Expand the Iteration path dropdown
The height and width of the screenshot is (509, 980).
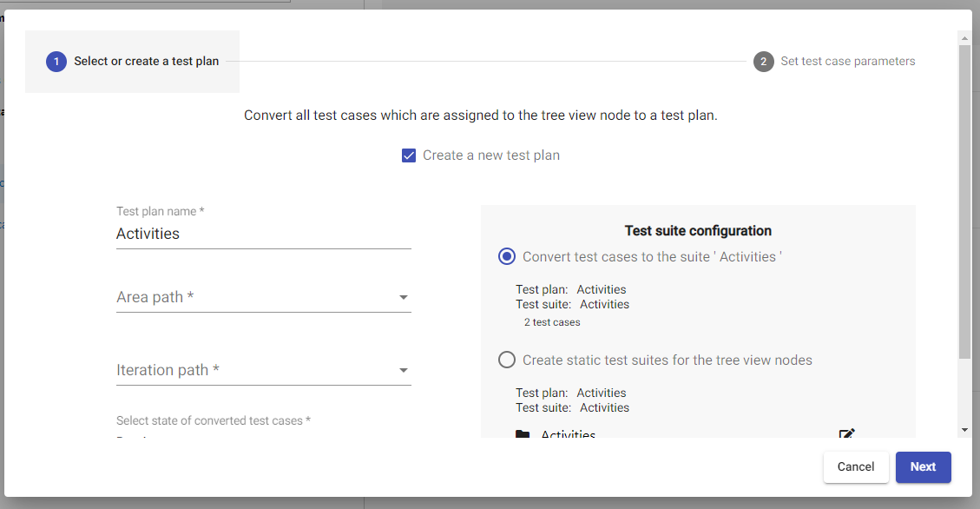click(263, 370)
